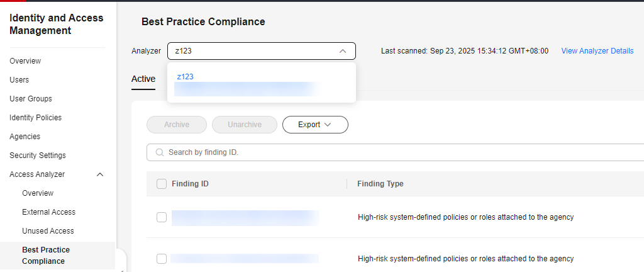Click the Unarchive button
This screenshot has width=644, height=272.
(x=245, y=125)
